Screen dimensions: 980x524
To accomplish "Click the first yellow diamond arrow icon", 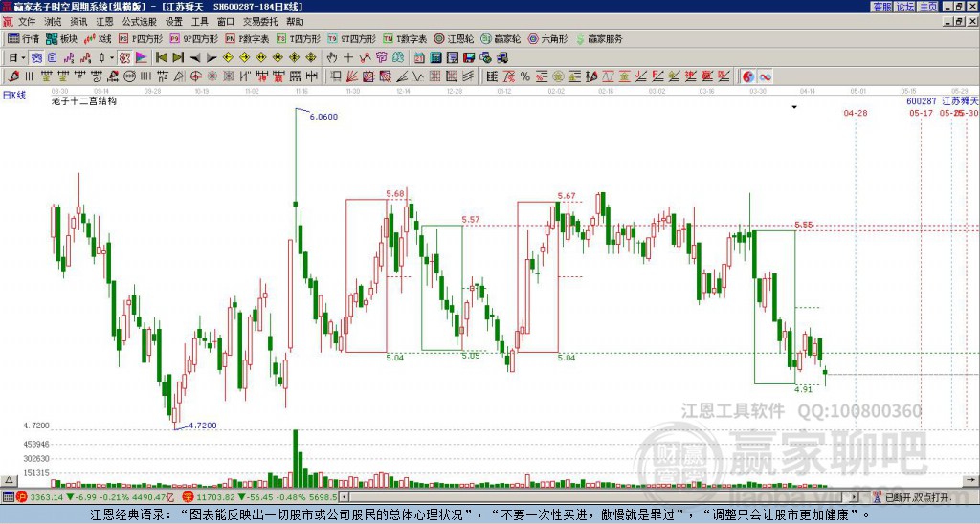I will [x=228, y=57].
